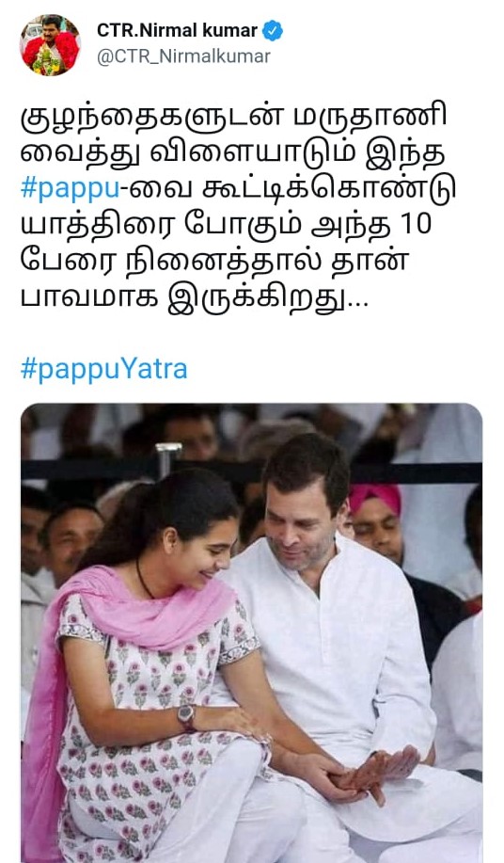Open the @CTR_Nirmalkumar handle

[183, 56]
